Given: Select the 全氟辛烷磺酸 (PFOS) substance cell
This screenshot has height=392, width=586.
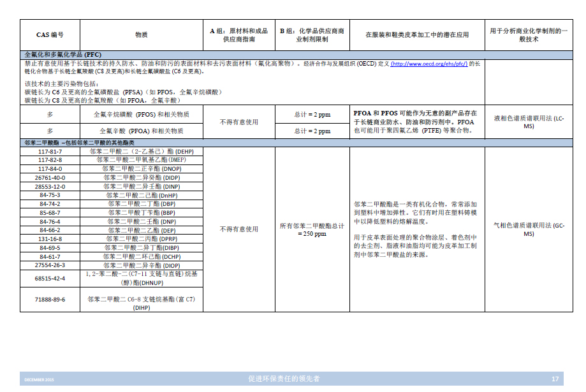Looking at the screenshot, I should click(141, 114).
